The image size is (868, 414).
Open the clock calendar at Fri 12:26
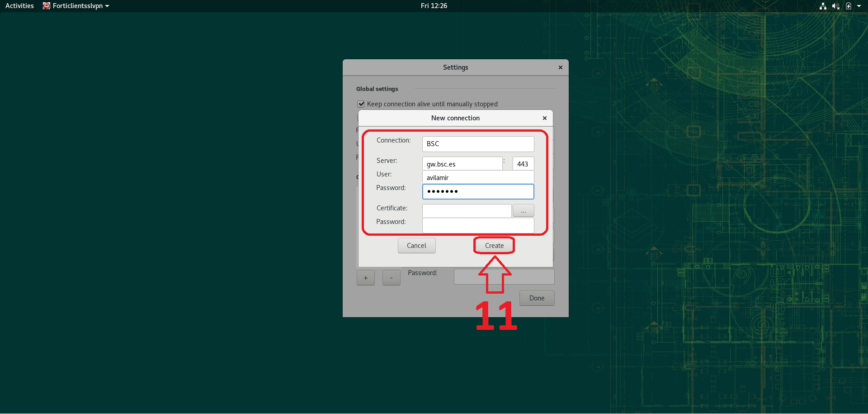tap(434, 6)
